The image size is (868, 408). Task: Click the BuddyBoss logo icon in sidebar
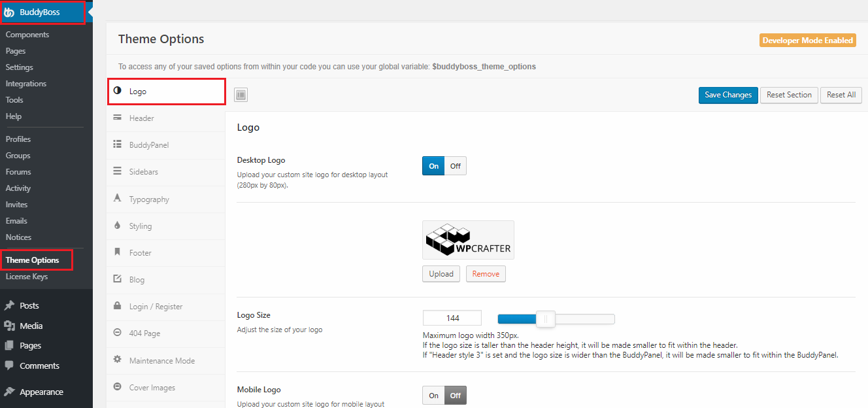9,12
